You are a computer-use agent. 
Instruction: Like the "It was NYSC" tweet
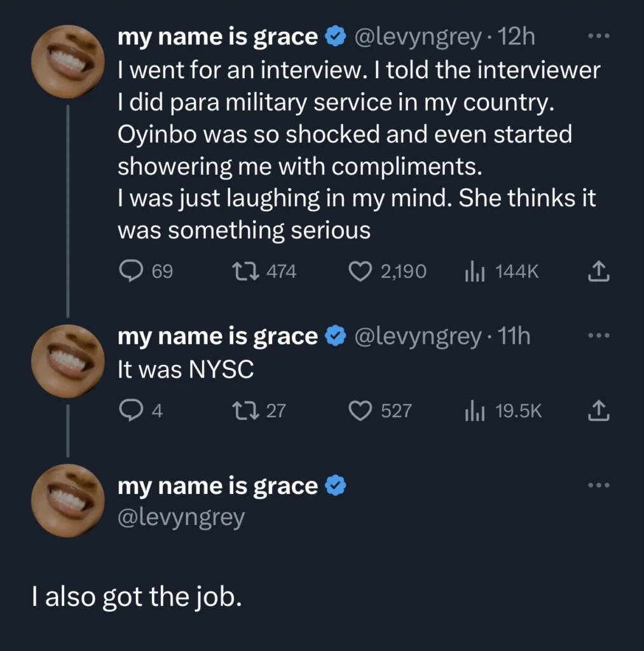(x=360, y=411)
